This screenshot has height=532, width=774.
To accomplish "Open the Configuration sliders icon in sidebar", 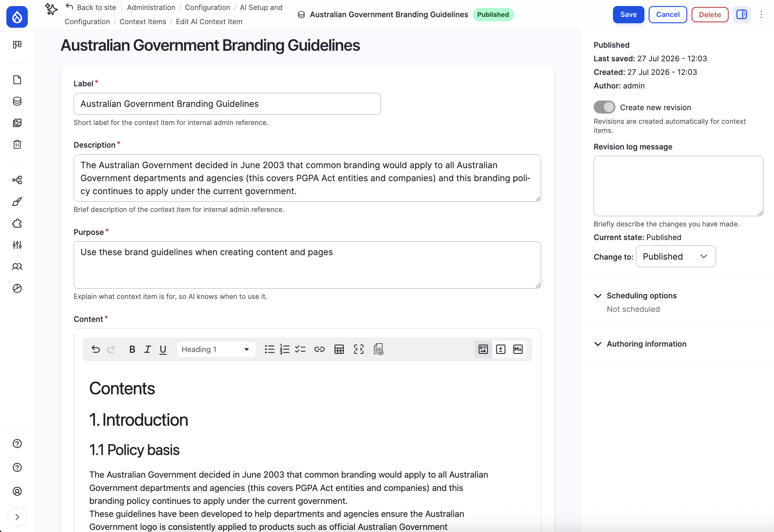I will tap(17, 245).
